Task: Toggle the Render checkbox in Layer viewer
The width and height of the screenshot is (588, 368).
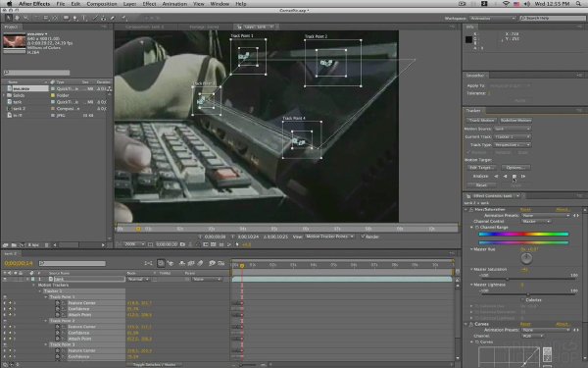Action: coord(363,237)
